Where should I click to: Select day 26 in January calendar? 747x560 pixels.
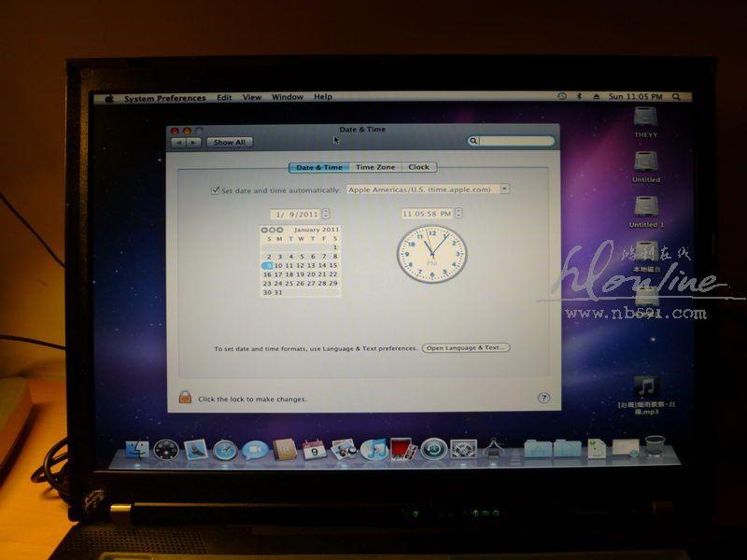tap(300, 284)
